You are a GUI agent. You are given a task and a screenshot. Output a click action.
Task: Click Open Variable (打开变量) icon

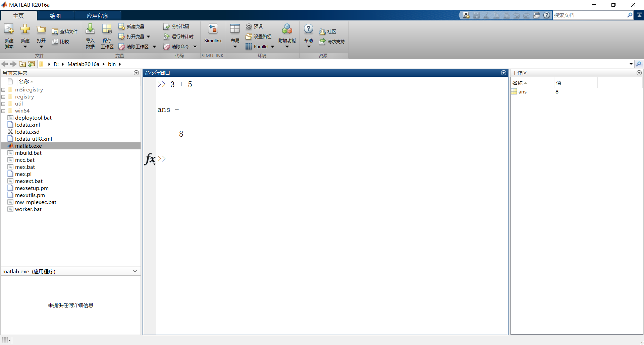coord(121,37)
